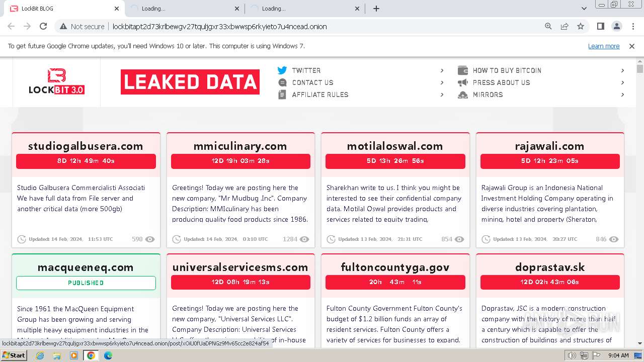Image resolution: width=644 pixels, height=362 pixels.
Task: Click the views eye icon on mmiculinary.com card
Action: click(304, 239)
